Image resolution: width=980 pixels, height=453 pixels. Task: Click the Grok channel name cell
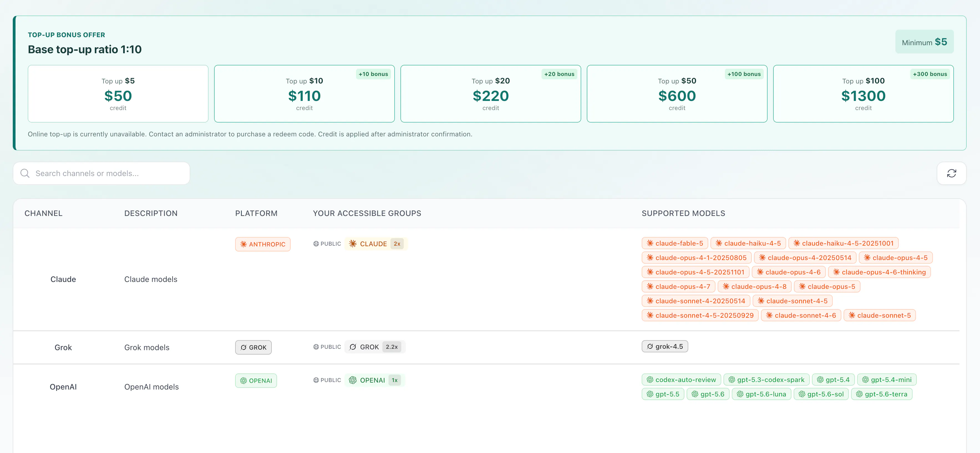tap(63, 348)
